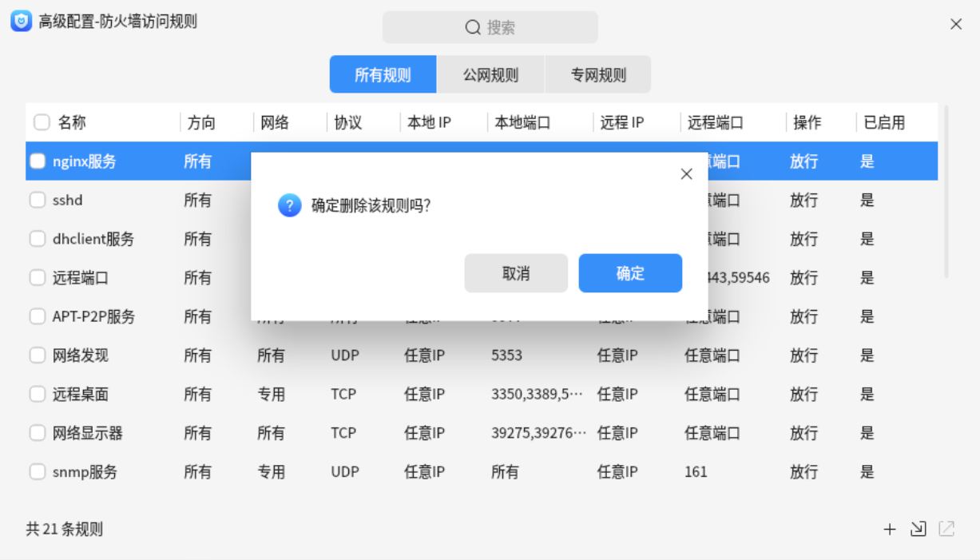
Task: Sort by the 本地 IP column header
Action: tap(429, 122)
